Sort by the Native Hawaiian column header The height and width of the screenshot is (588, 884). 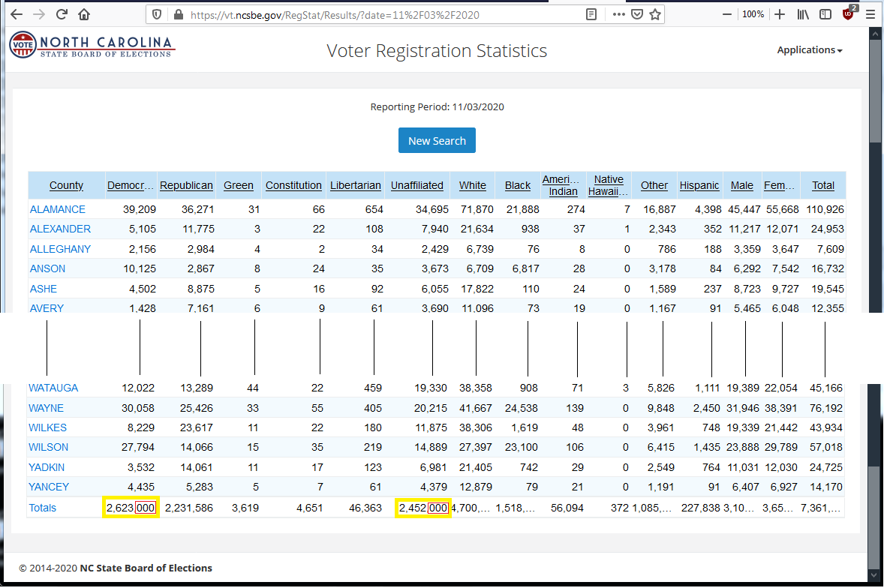609,185
